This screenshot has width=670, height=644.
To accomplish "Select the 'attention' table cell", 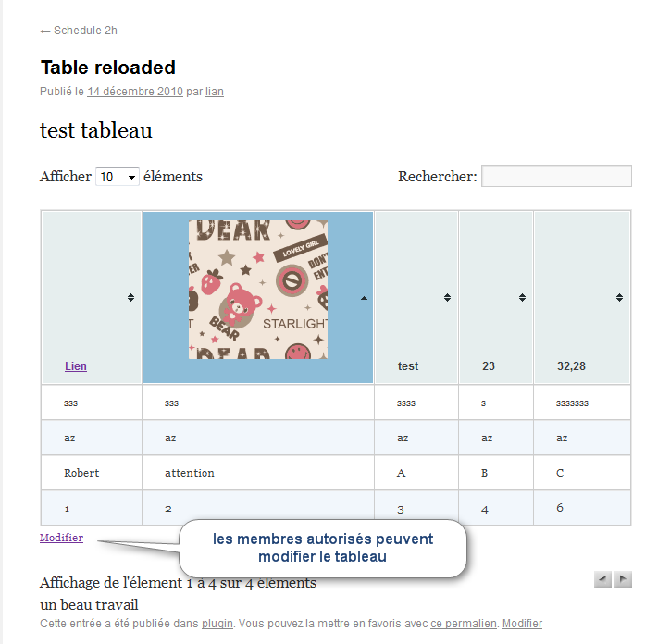I will (258, 473).
